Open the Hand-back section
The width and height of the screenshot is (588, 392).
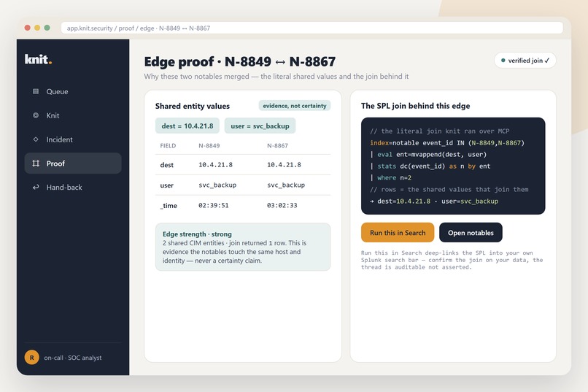click(x=73, y=187)
